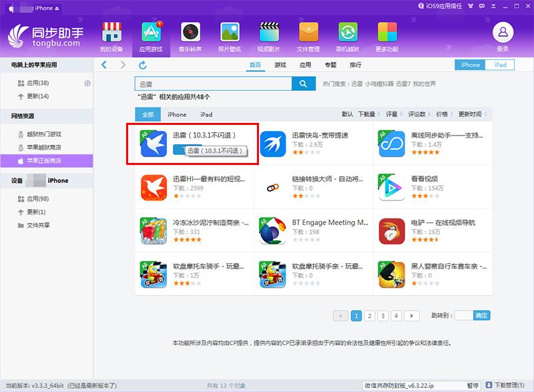Click the 暂停 pause download button
This screenshot has width=534, height=392.
point(473,385)
